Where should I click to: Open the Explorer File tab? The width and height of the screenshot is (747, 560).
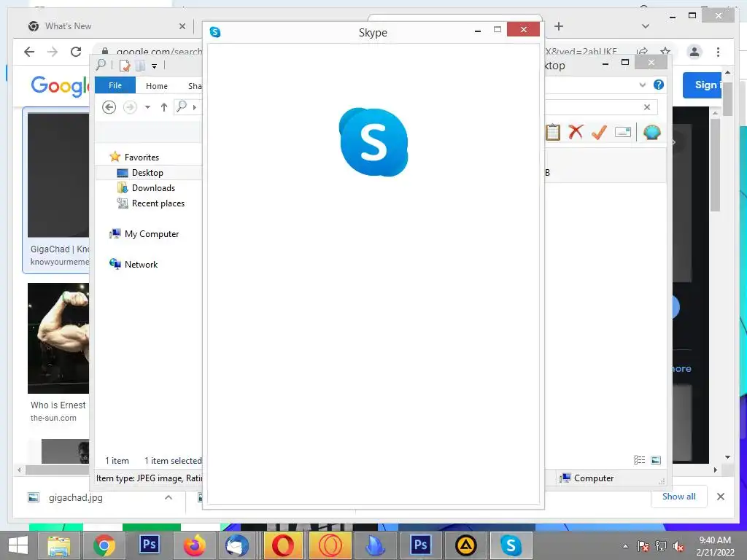[x=115, y=85]
